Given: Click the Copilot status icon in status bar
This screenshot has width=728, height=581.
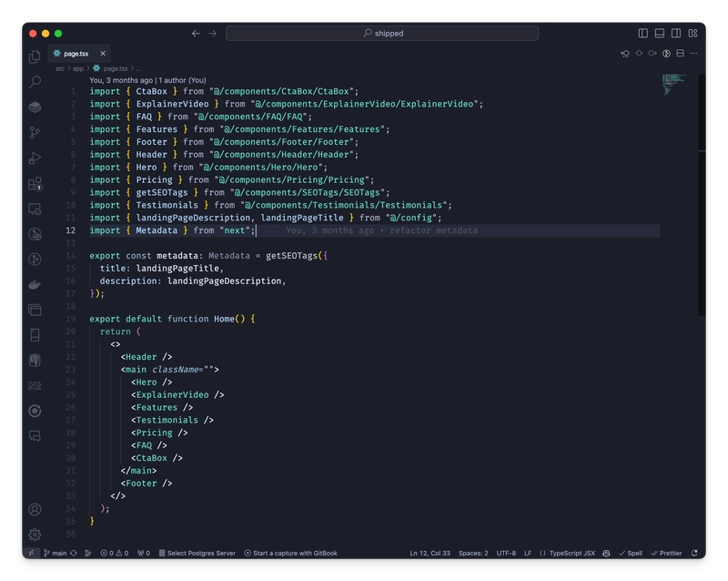Looking at the screenshot, I should [x=606, y=553].
